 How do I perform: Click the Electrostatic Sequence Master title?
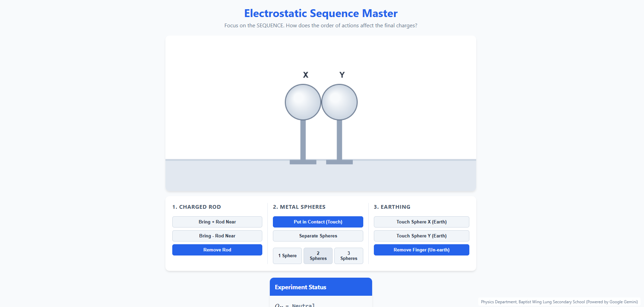pyautogui.click(x=321, y=13)
